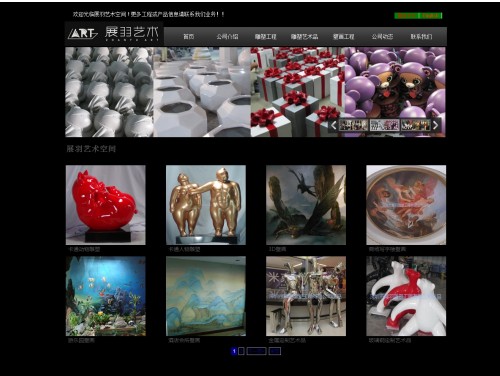Click caption under metal robot figures
500x376 pixels.
coord(287,341)
